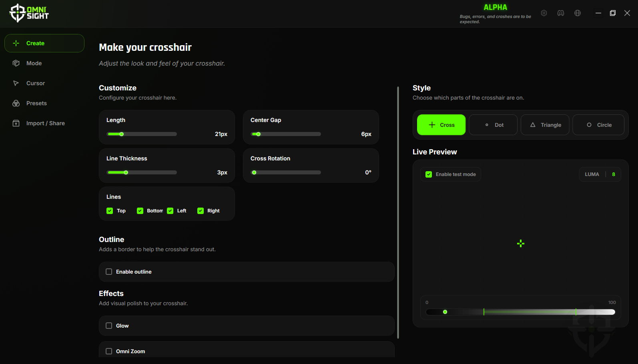Choose the Cross style button
The height and width of the screenshot is (364, 638).
(x=441, y=125)
